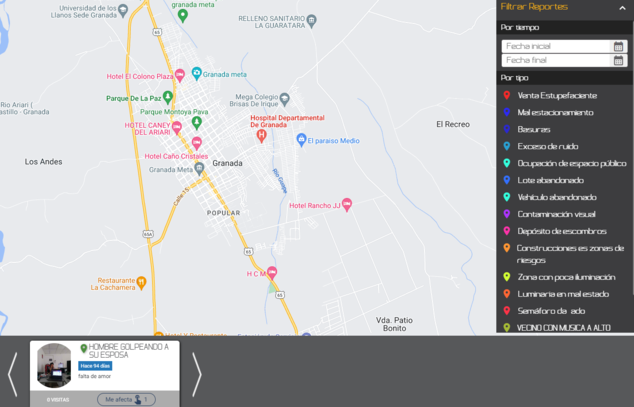Image resolution: width=634 pixels, height=407 pixels.
Task: Click the Hace 94 días badge
Action: click(95, 366)
